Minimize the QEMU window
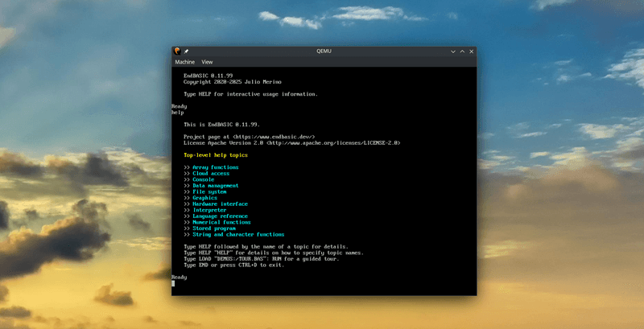 tap(453, 51)
